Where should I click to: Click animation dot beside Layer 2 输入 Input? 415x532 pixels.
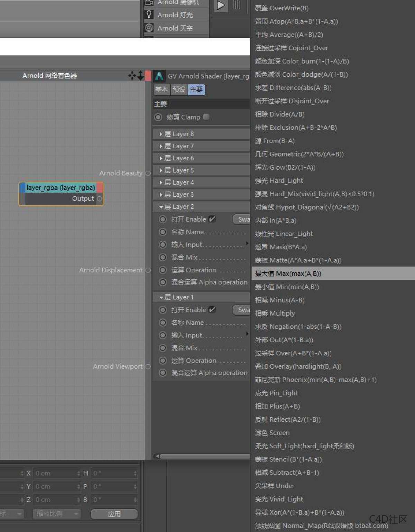tap(163, 244)
